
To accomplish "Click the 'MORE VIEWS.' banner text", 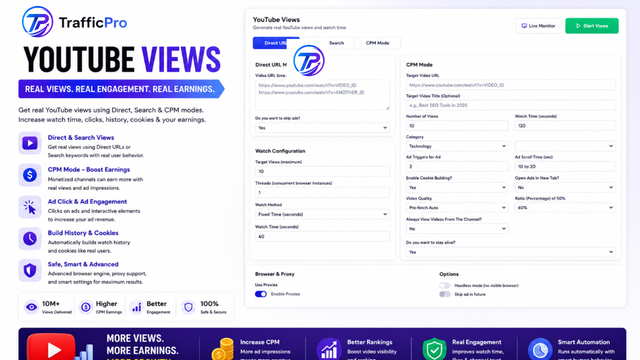I will 135,338.
